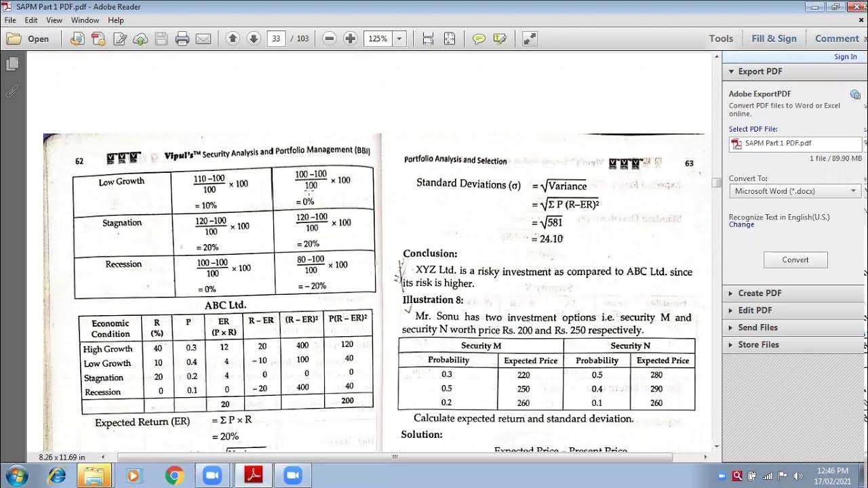
Task: Click the volume speaker tray icon
Action: (x=798, y=476)
